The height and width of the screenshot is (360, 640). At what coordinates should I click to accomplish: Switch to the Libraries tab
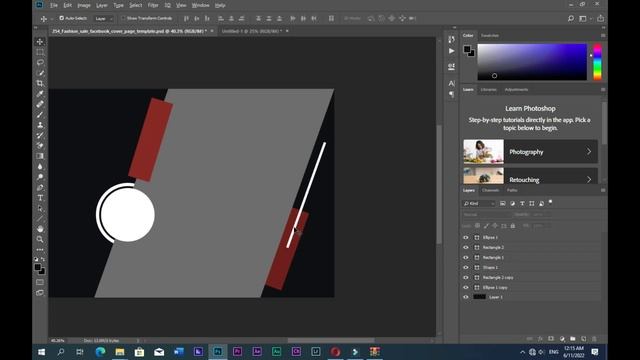[488, 90]
